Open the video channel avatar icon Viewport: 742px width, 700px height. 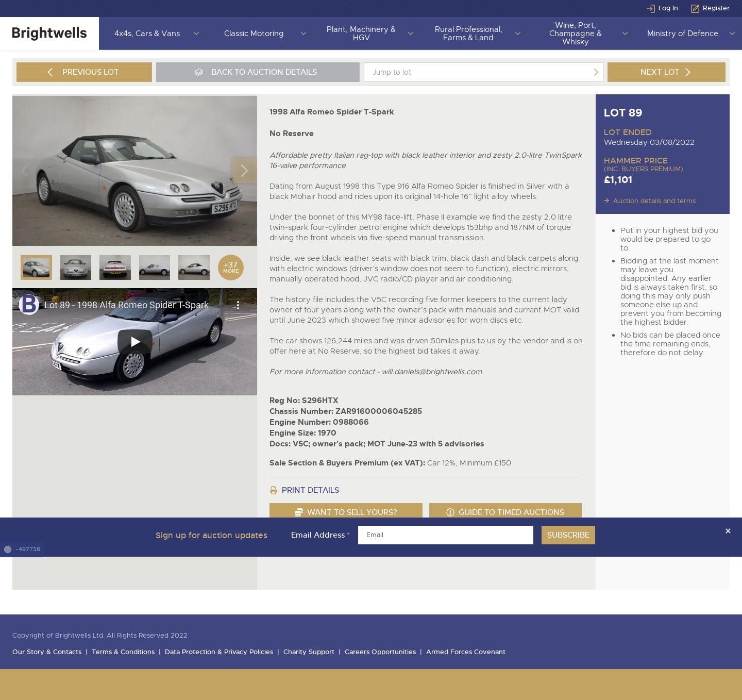(x=29, y=305)
